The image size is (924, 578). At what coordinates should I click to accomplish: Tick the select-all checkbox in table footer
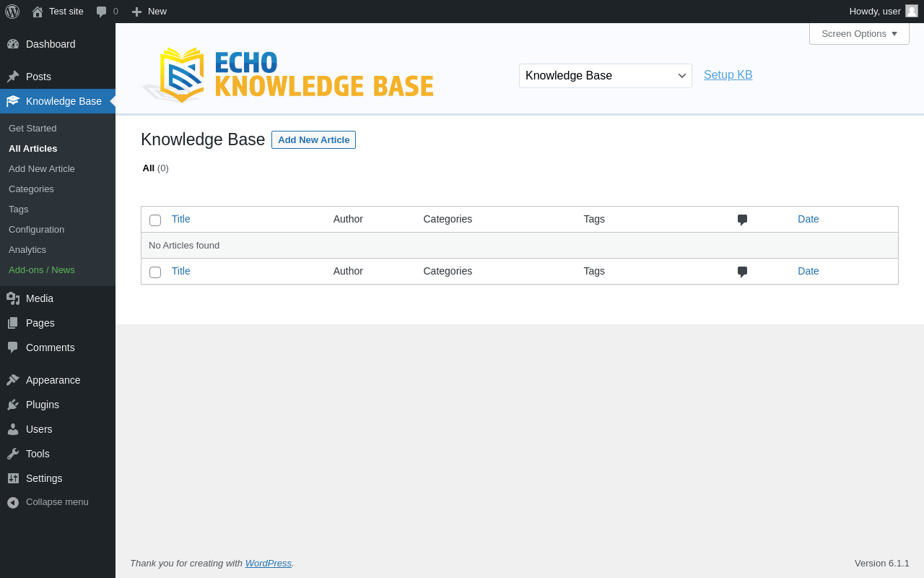155,272
